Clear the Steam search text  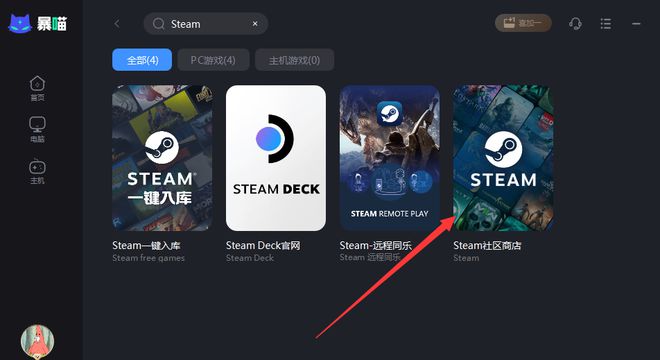click(255, 24)
